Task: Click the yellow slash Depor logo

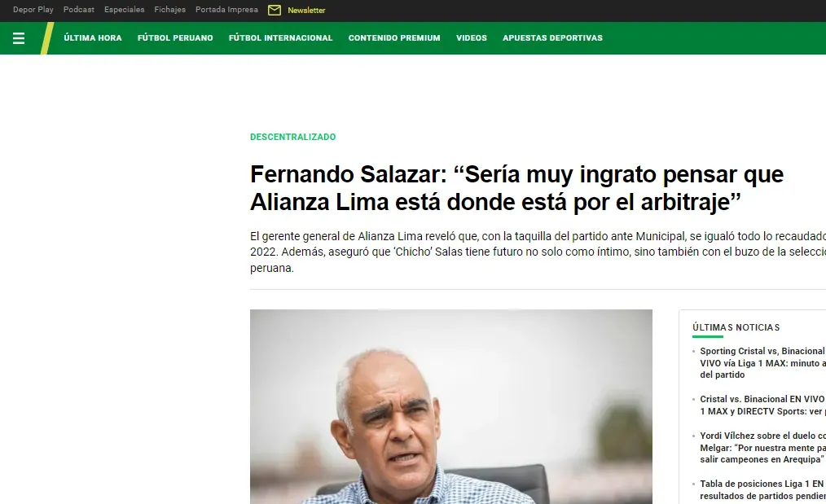Action: click(47, 38)
